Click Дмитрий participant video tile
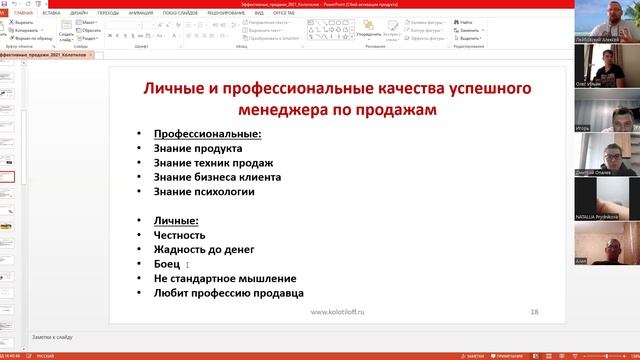 pyautogui.click(x=607, y=154)
